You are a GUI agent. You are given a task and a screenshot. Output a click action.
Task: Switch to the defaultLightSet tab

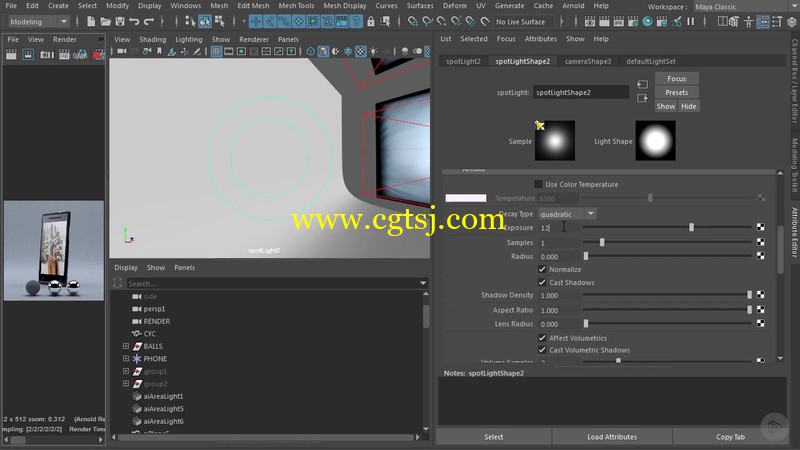tap(651, 61)
